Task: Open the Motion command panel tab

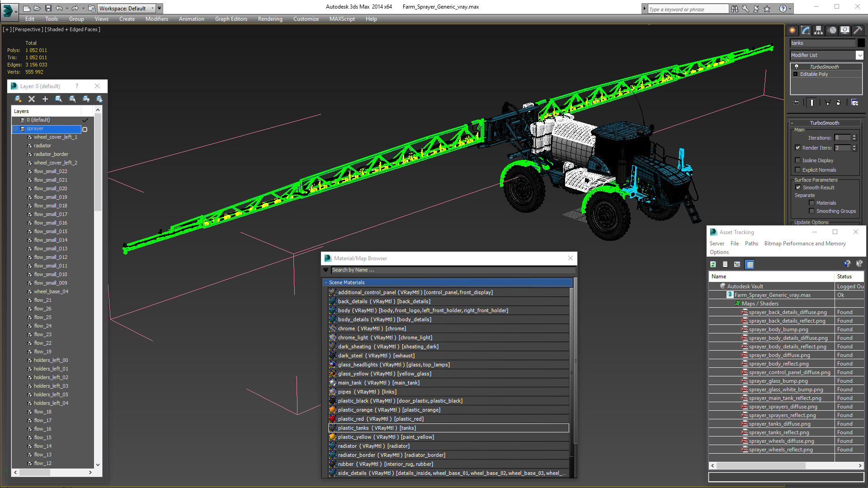Action: click(832, 30)
